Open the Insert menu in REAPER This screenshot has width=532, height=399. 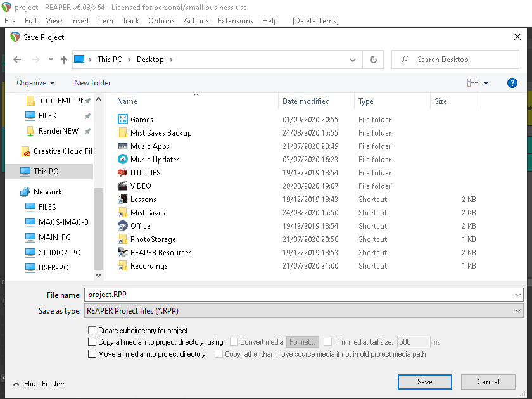(80, 21)
